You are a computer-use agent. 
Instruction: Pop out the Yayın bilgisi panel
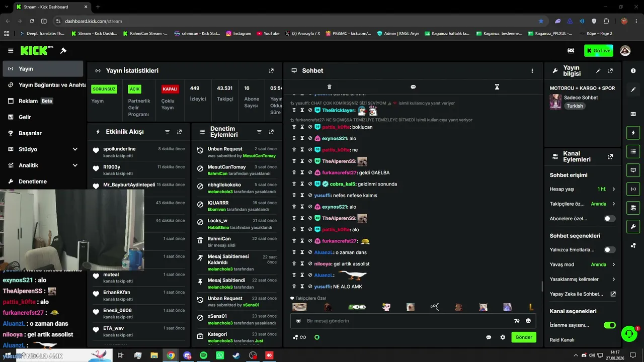pyautogui.click(x=610, y=71)
